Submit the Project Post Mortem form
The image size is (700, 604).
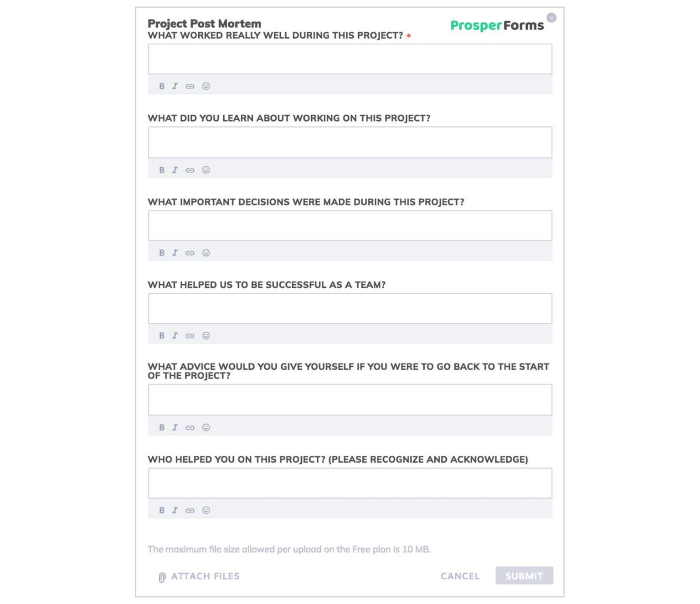(x=524, y=576)
